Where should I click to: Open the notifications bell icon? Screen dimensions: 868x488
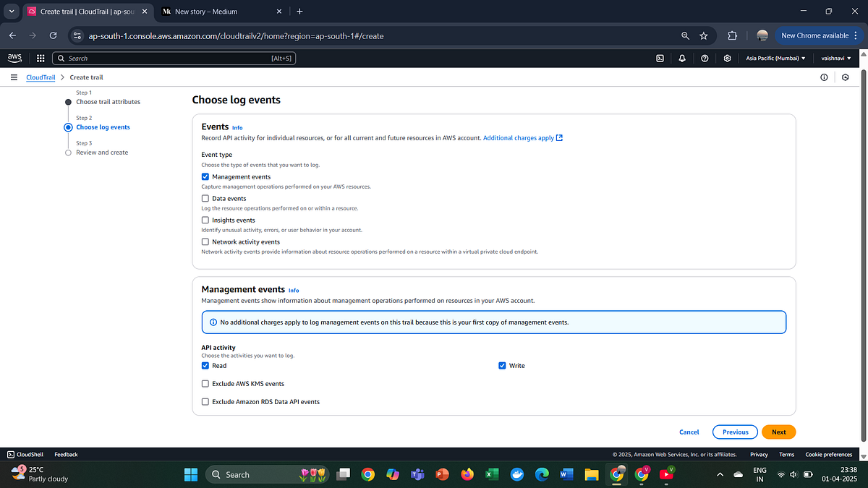[682, 58]
